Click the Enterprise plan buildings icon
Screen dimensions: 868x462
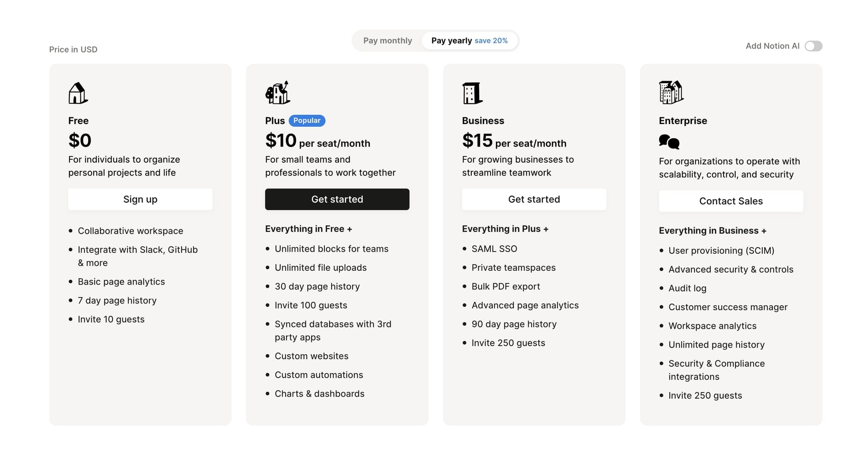pos(671,92)
